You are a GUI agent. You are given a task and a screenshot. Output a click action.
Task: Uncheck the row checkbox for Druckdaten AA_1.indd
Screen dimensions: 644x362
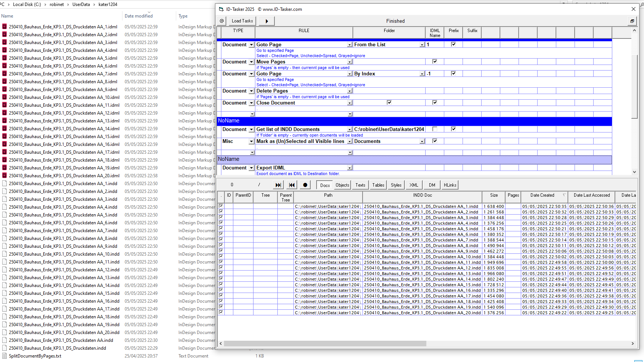click(x=221, y=206)
